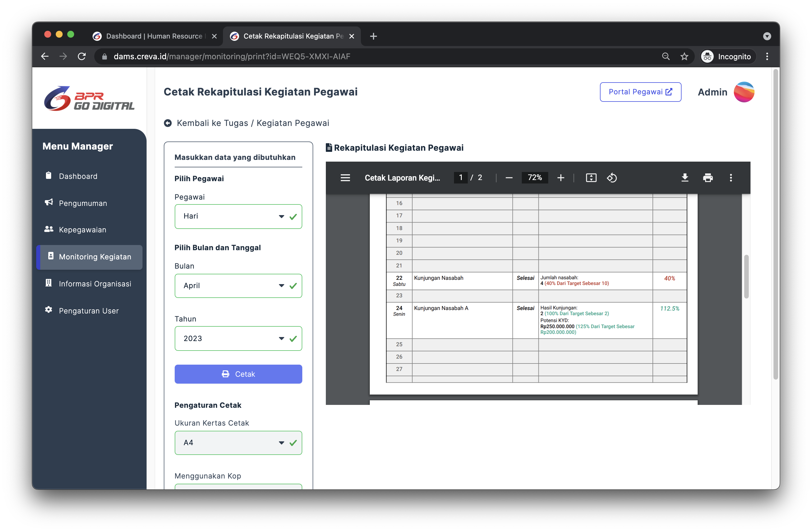Open the PDF viewer sidebar menu icon
This screenshot has width=812, height=532.
click(x=345, y=177)
